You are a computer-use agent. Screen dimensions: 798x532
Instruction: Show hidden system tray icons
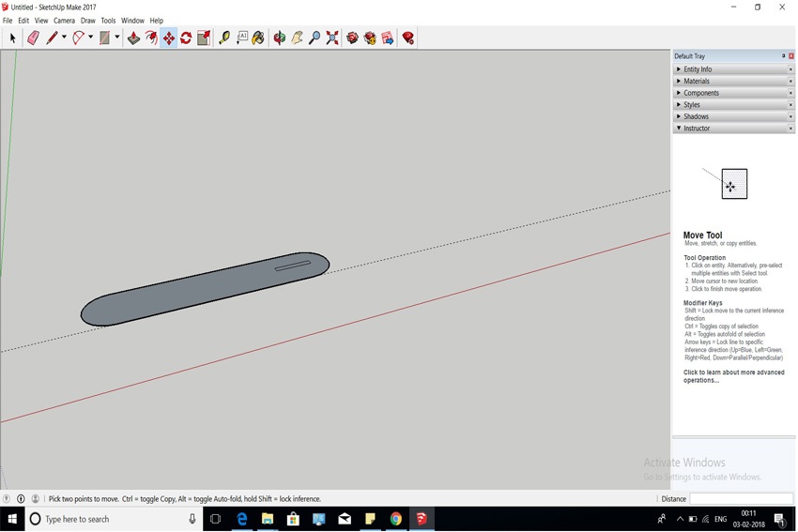pos(680,519)
